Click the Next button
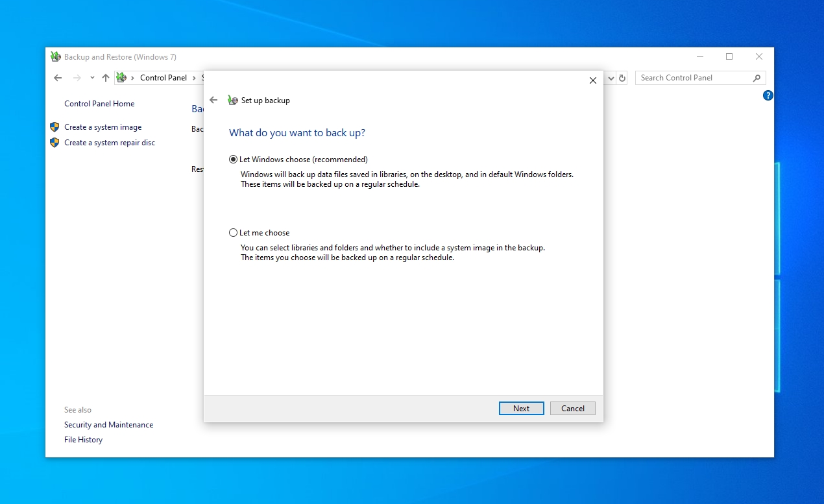 click(522, 409)
